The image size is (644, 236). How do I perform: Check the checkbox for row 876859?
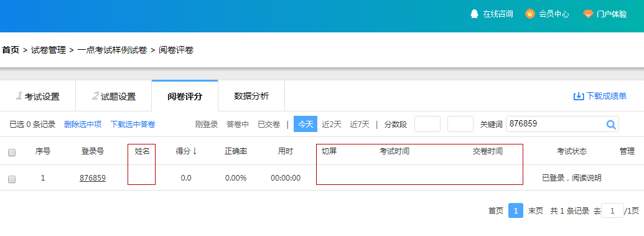[x=12, y=179]
